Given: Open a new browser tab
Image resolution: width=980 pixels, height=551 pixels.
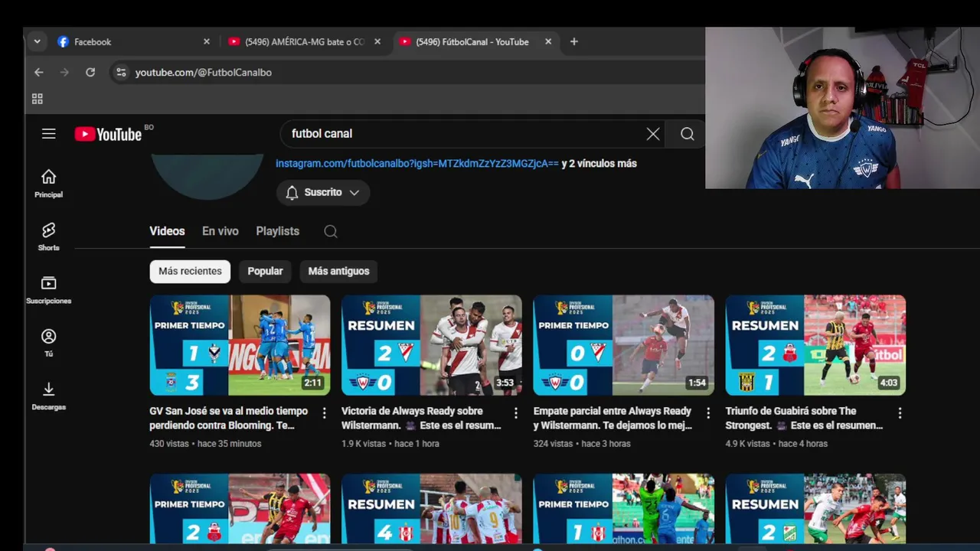Looking at the screenshot, I should 574,41.
